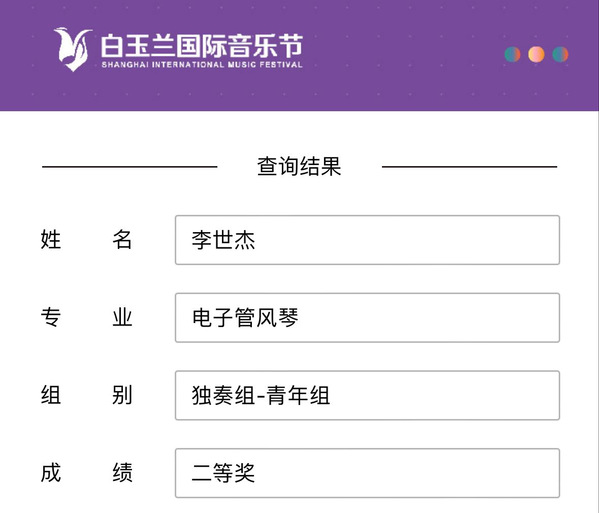This screenshot has width=599, height=513.
Task: Select the result field showing 二等奖
Action: click(367, 473)
